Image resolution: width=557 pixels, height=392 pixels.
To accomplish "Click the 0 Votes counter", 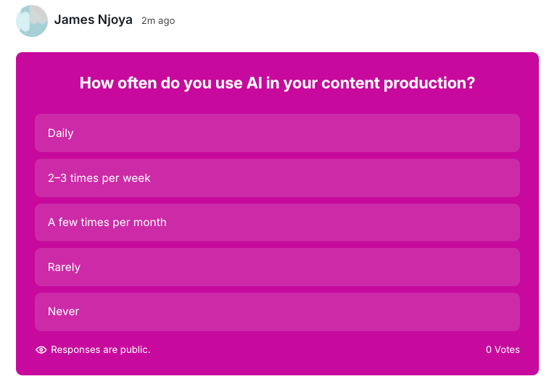I will pyautogui.click(x=503, y=350).
